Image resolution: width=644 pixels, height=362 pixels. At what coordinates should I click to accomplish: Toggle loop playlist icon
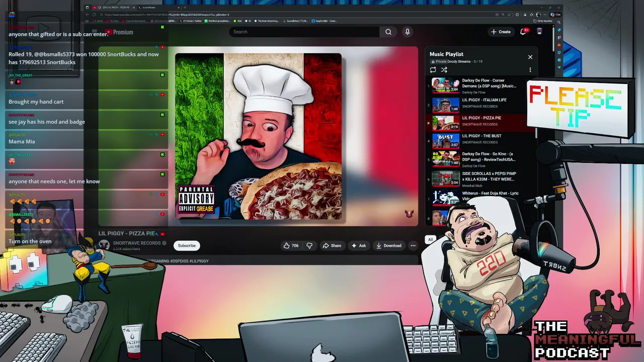(x=433, y=70)
